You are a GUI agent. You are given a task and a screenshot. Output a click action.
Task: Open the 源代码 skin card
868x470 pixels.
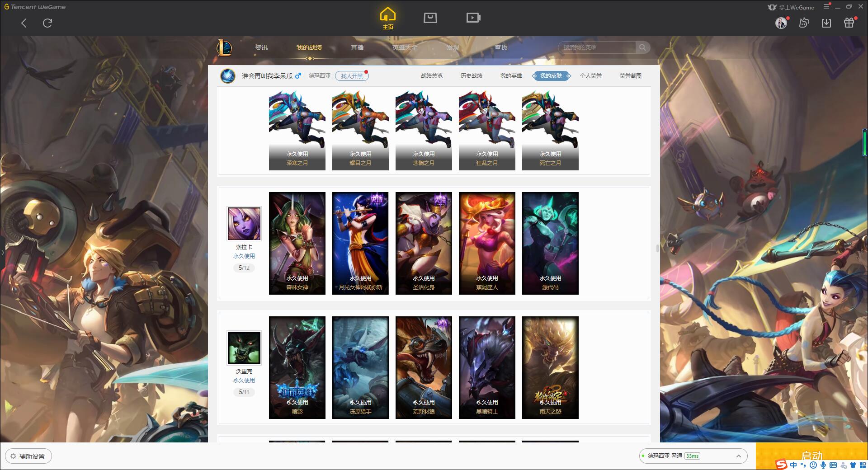(550, 243)
